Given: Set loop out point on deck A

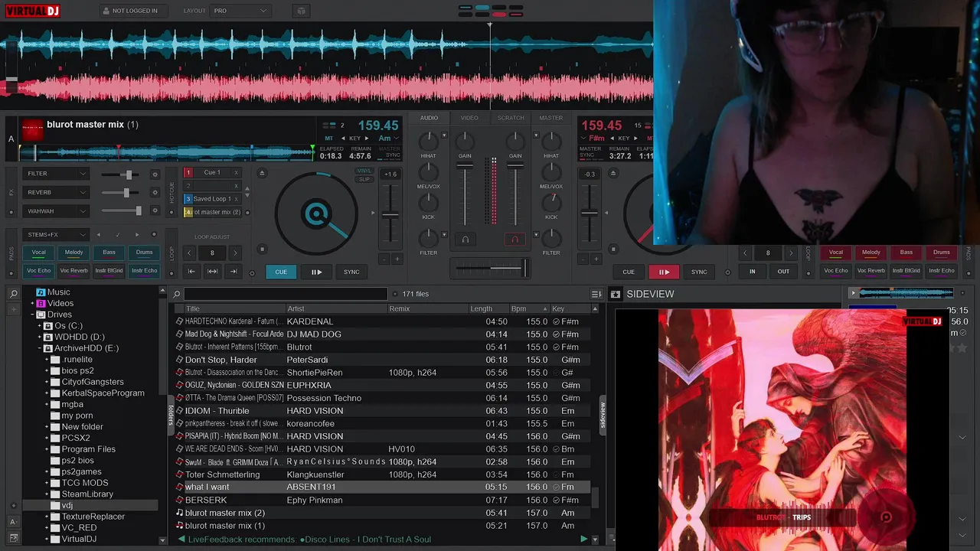Looking at the screenshot, I should click(x=233, y=271).
